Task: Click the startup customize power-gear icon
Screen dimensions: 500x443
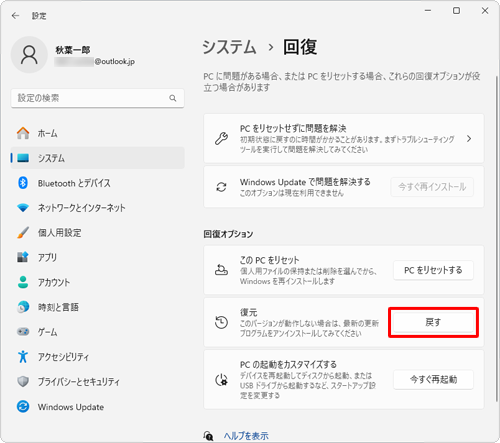Action: point(221,380)
